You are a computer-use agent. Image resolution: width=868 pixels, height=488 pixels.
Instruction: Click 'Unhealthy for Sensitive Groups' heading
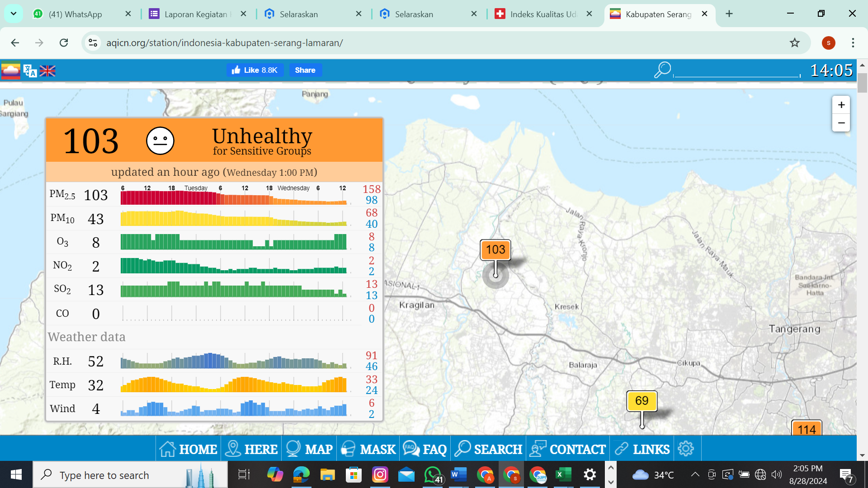pyautogui.click(x=262, y=141)
